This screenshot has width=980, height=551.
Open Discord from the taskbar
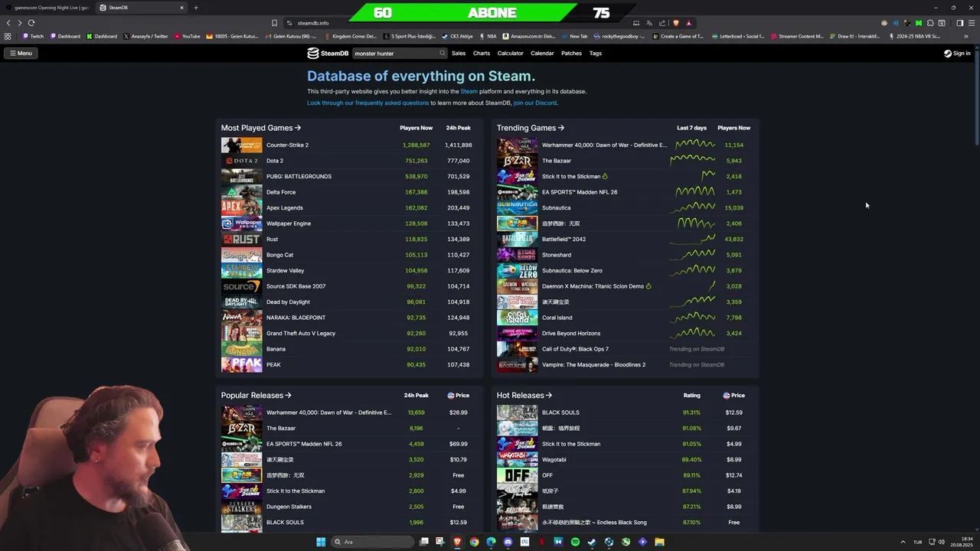click(508, 542)
